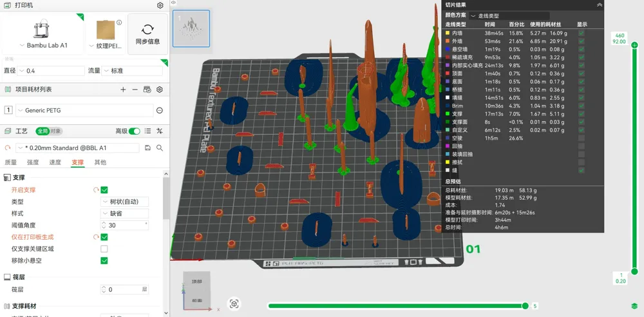Toggle the left sidebar collapse handle
Screen dimensions: 644x317
(x=173, y=3)
